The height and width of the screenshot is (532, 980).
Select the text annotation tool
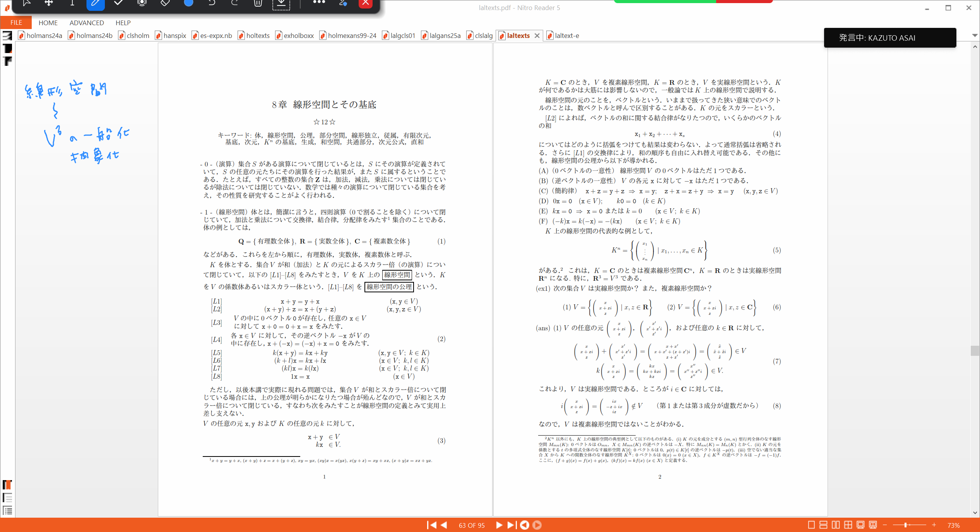click(x=72, y=3)
